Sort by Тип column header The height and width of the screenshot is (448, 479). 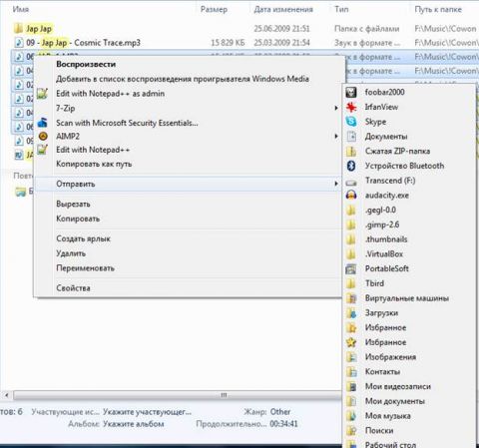pos(341,9)
